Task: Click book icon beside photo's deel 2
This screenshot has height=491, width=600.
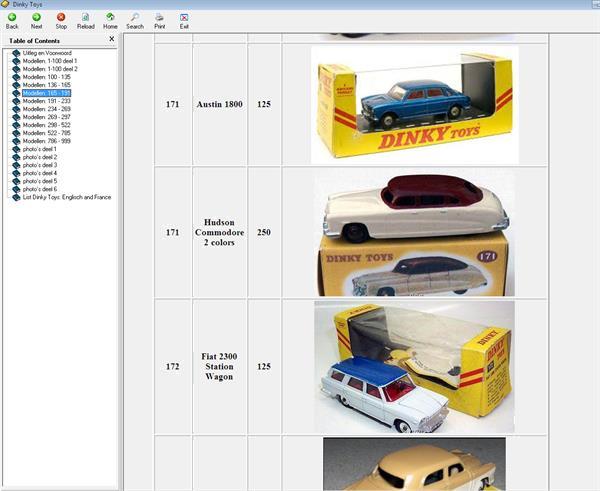Action: point(16,157)
